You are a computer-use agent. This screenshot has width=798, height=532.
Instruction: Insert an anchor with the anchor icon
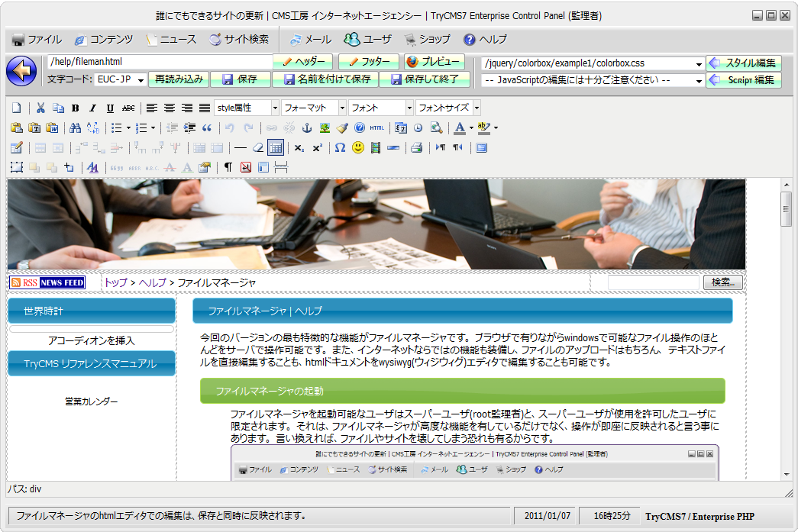click(308, 128)
